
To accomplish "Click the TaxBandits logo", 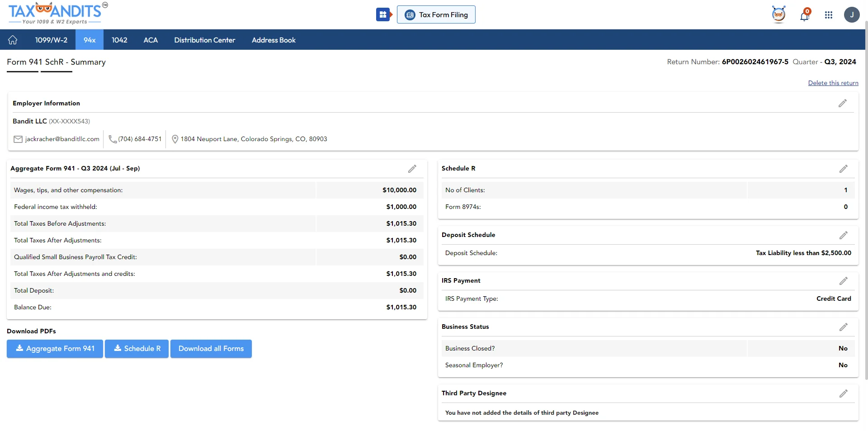I will (x=58, y=14).
